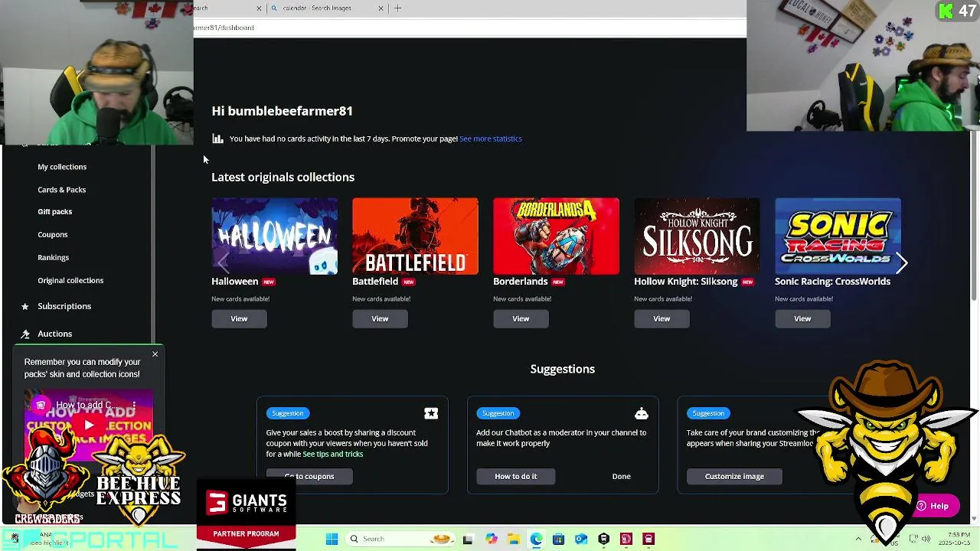This screenshot has height=551, width=980.
Task: Open Subscriptions section
Action: click(x=64, y=306)
